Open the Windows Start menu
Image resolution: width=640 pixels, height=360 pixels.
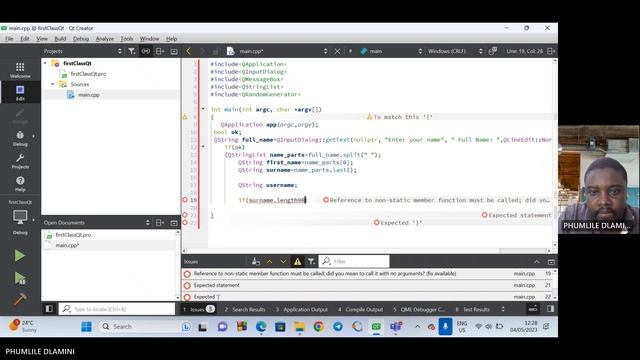point(86,327)
